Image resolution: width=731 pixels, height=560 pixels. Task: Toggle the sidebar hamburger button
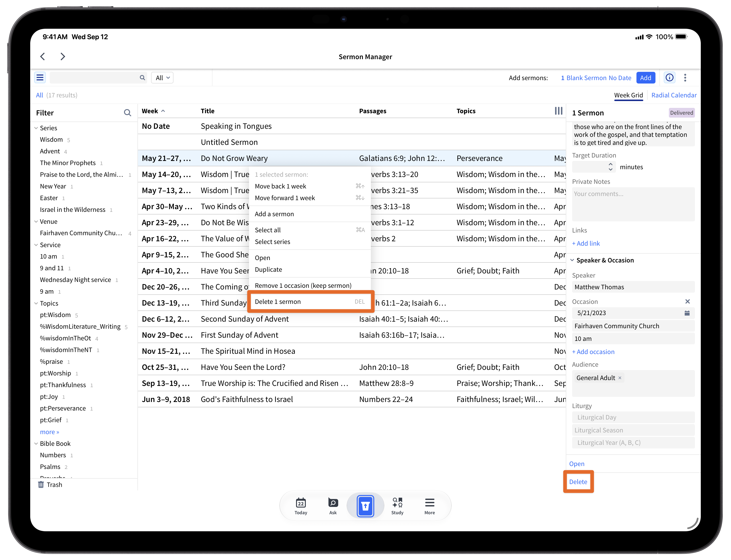point(40,78)
